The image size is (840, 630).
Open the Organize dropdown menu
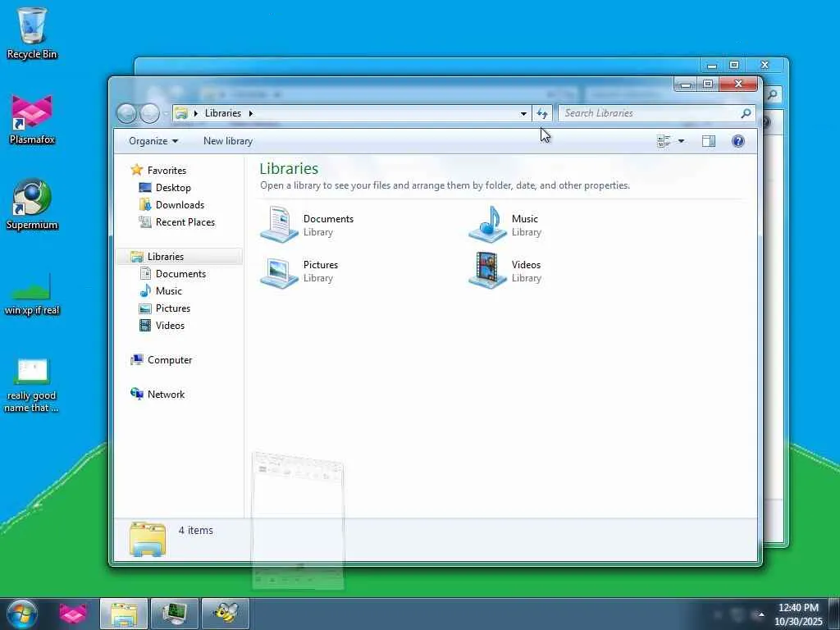[x=153, y=141]
